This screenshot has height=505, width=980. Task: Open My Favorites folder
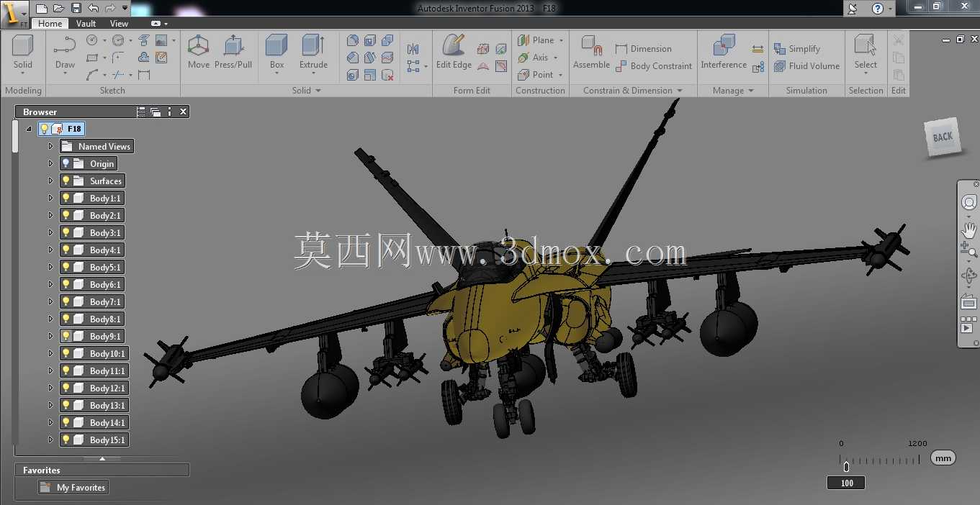[x=73, y=487]
